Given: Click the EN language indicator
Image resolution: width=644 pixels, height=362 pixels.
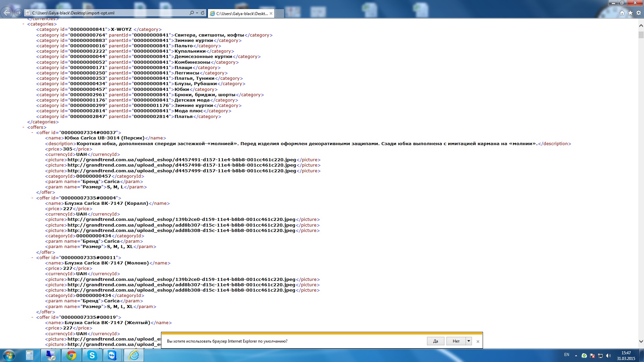Looking at the screenshot, I should click(x=567, y=355).
